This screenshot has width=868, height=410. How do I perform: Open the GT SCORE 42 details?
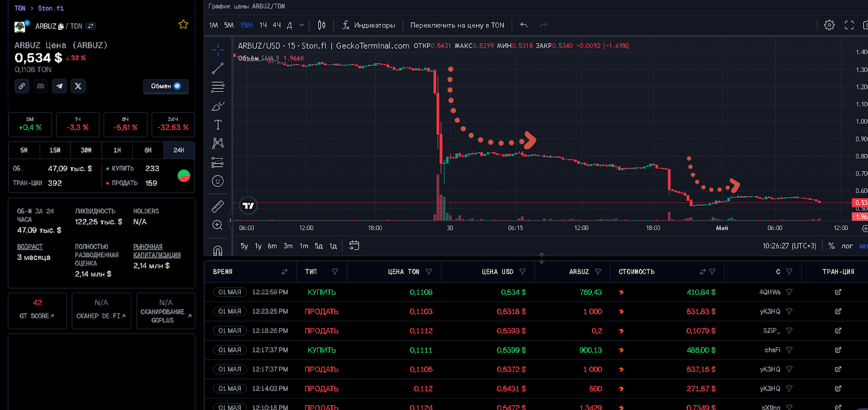tap(37, 311)
